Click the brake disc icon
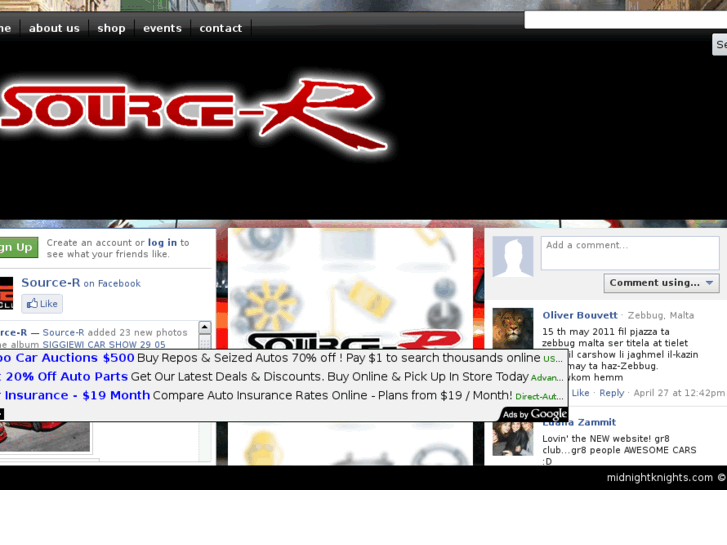This screenshot has width=727, height=545. click(x=266, y=242)
